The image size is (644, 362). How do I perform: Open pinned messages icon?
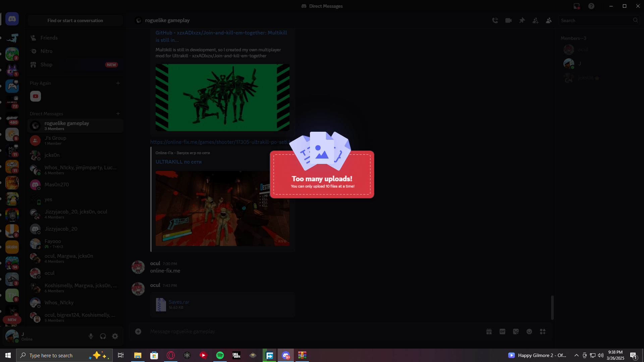pos(522,20)
